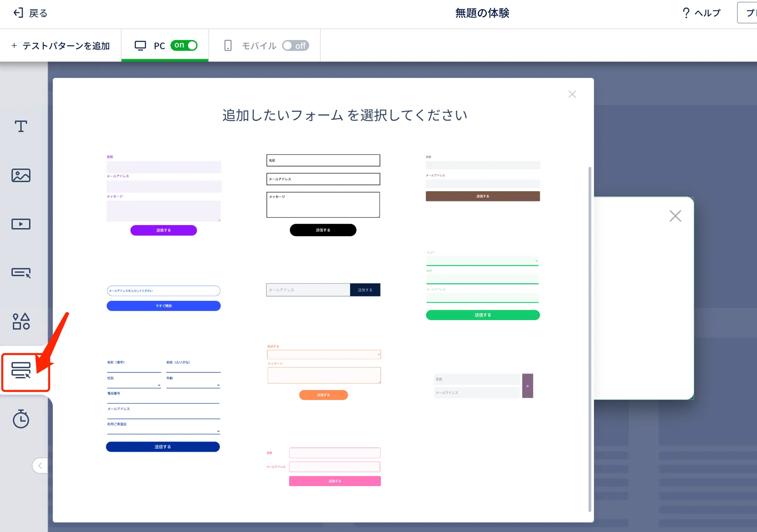Select the Countdown timer tool
Image resolution: width=757 pixels, height=532 pixels.
click(x=21, y=419)
